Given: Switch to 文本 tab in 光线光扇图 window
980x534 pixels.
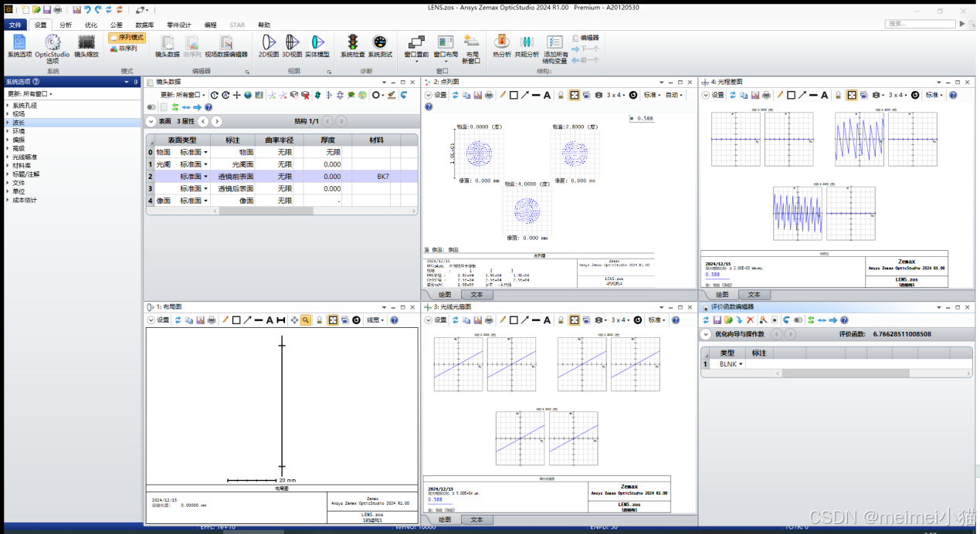Looking at the screenshot, I should [x=476, y=520].
